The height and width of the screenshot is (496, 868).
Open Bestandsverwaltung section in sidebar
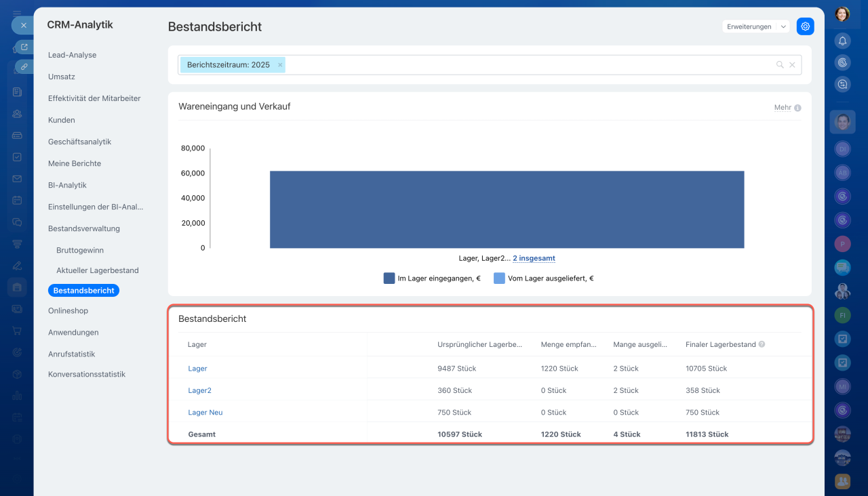[83, 228]
